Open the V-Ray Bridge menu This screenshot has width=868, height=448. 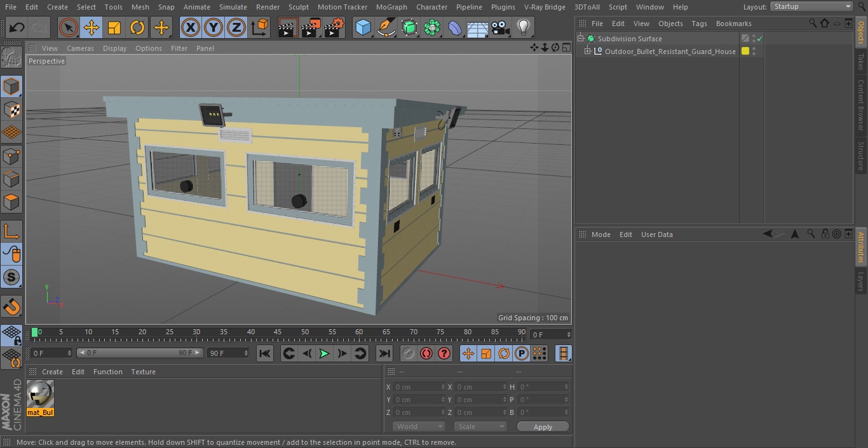click(x=545, y=7)
